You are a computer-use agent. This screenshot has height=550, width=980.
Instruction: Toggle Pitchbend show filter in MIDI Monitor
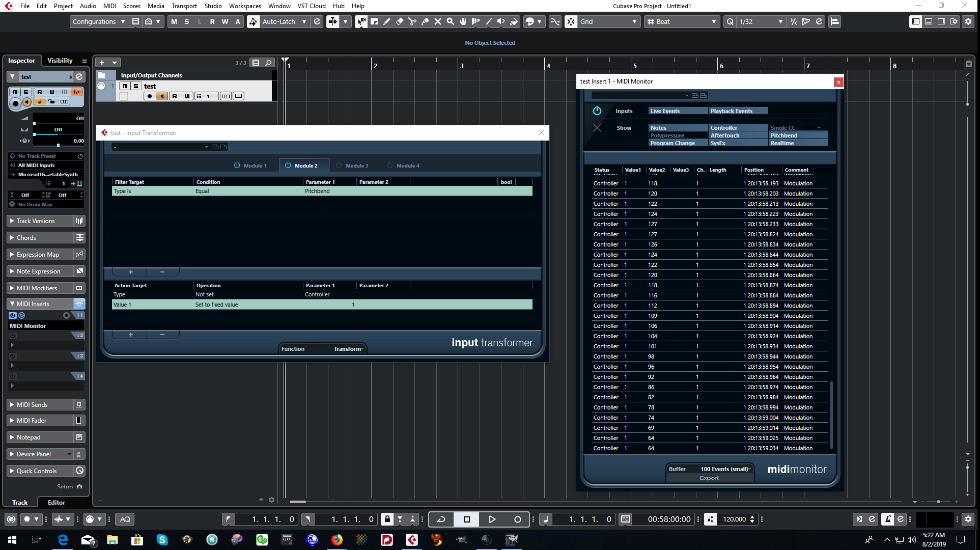tap(798, 135)
